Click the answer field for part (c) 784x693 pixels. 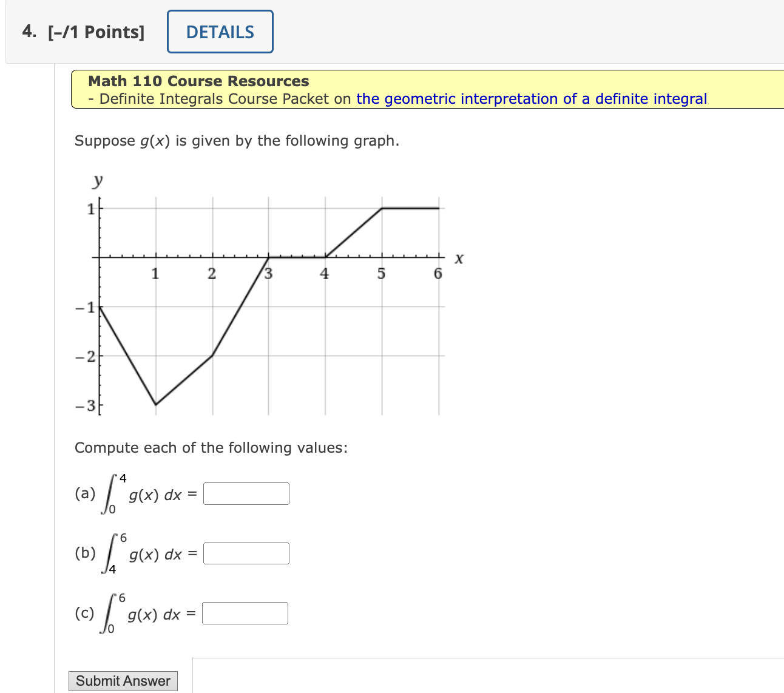pos(244,613)
